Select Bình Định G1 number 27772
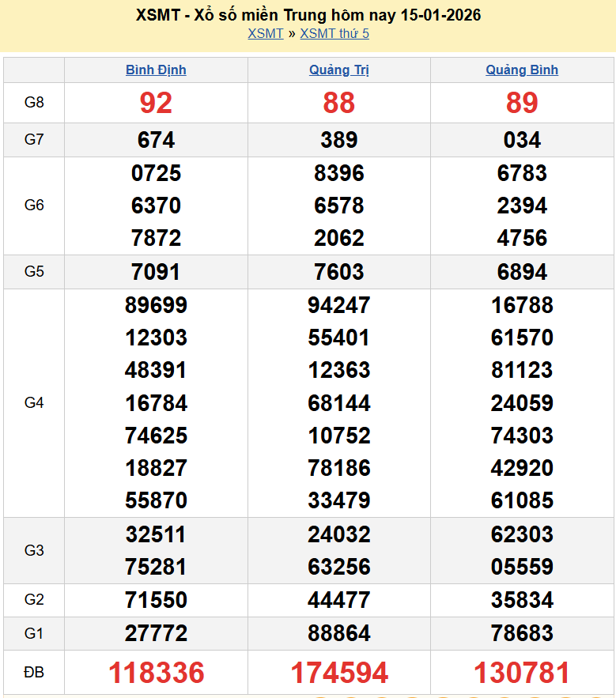Viewport: 616px width, 698px height. click(156, 633)
